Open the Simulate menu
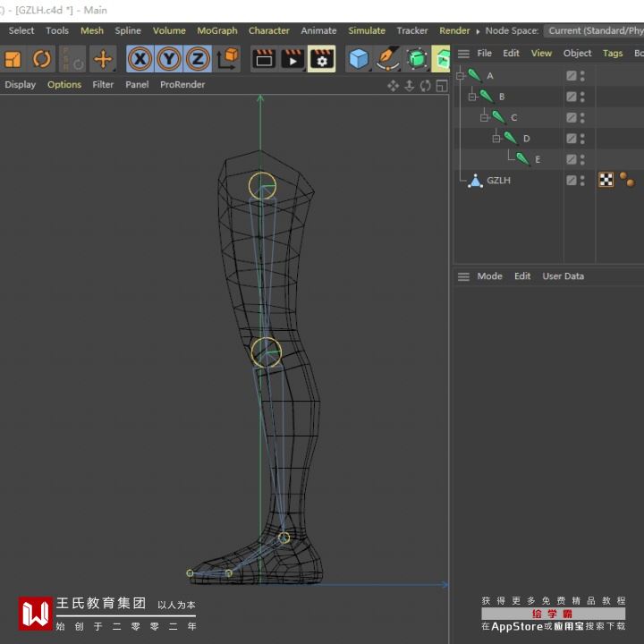Image resolution: width=644 pixels, height=644 pixels. tap(367, 30)
